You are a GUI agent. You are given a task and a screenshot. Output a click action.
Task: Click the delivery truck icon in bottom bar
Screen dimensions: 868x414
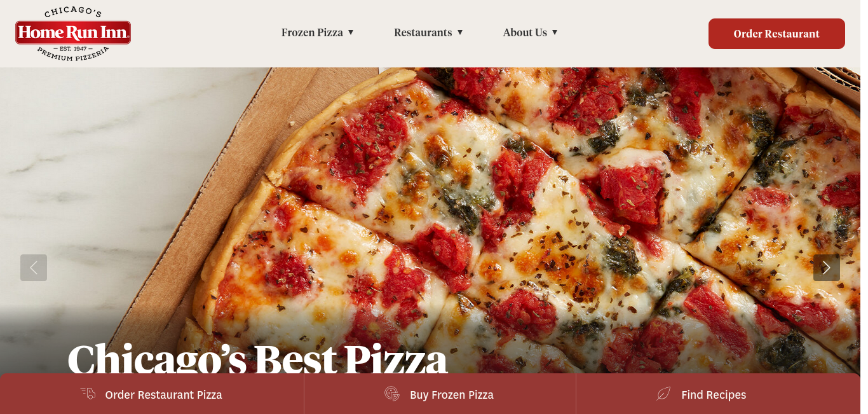pos(88,394)
